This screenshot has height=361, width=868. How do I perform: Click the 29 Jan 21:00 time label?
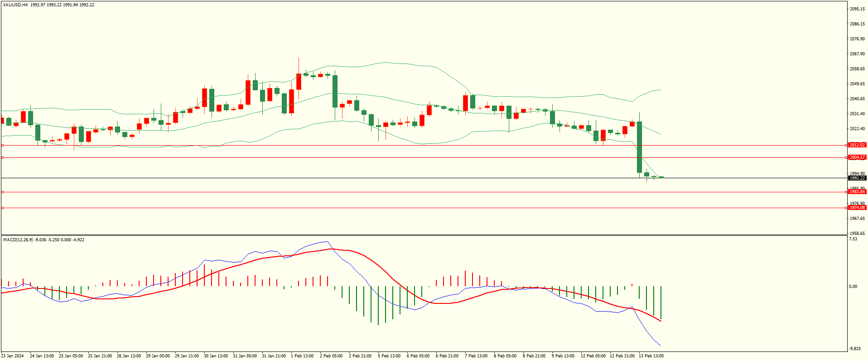click(187, 356)
